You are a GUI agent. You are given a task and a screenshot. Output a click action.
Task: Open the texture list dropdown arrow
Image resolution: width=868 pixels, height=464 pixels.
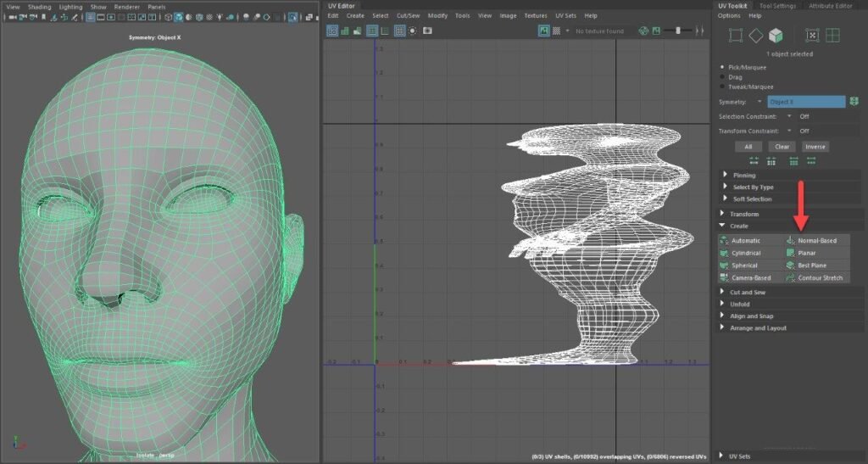click(567, 31)
